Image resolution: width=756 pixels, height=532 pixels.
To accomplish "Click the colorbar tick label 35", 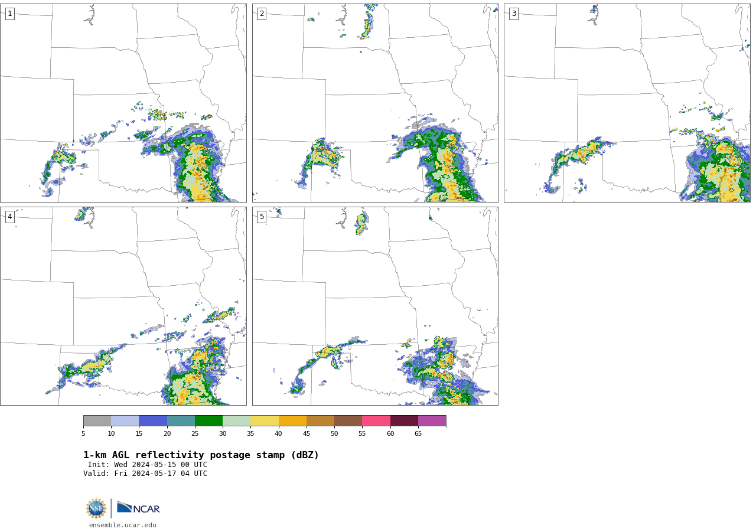I will pos(250,434).
